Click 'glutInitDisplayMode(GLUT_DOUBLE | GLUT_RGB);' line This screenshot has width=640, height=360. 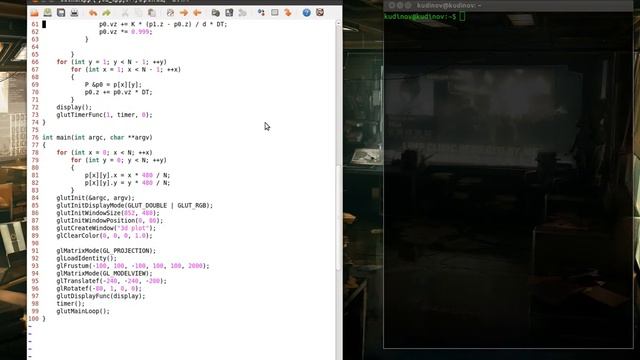pos(135,205)
